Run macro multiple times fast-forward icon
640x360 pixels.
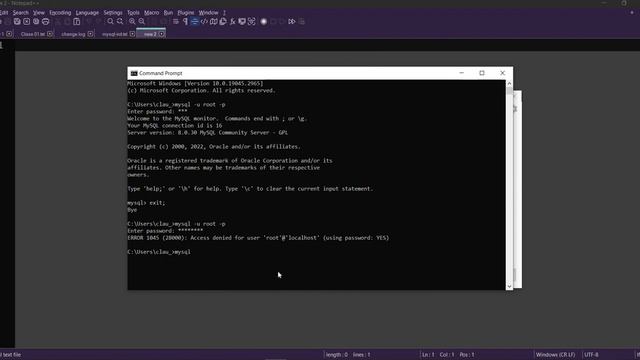(292, 22)
